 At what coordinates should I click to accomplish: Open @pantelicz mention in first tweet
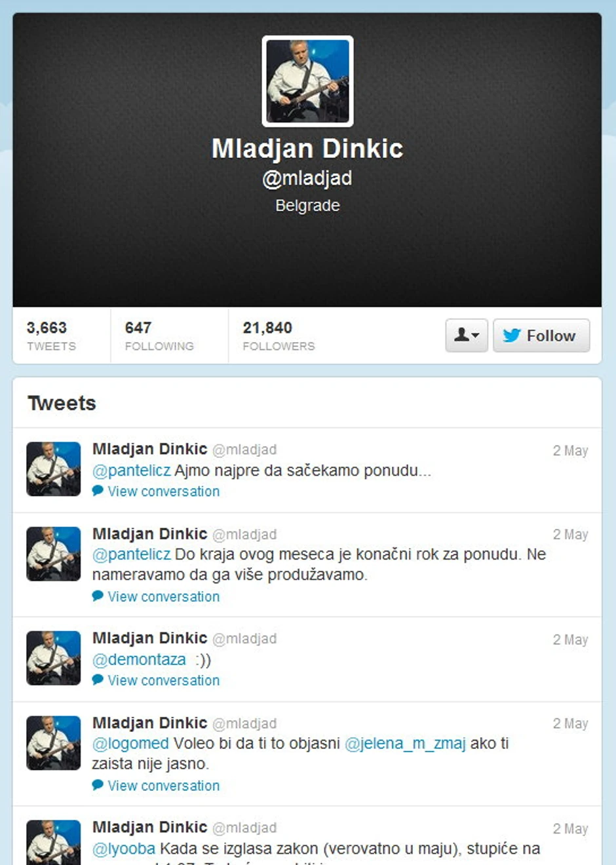pos(132,471)
